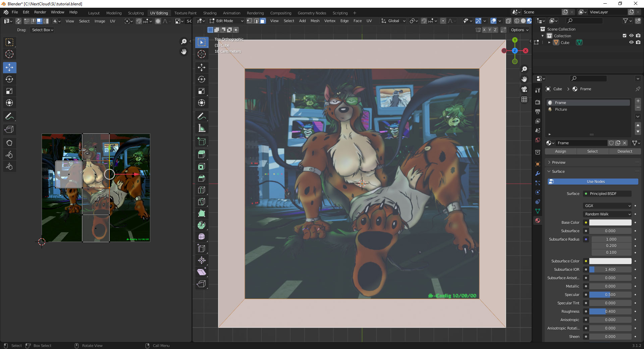Activate the Measure tool in 3D viewport
This screenshot has height=349, width=644.
(x=202, y=128)
